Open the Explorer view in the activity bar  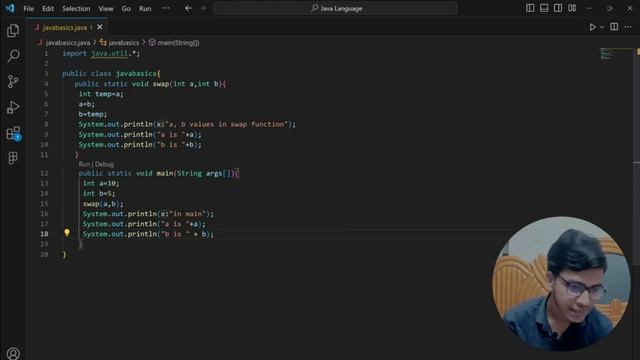pos(13,31)
